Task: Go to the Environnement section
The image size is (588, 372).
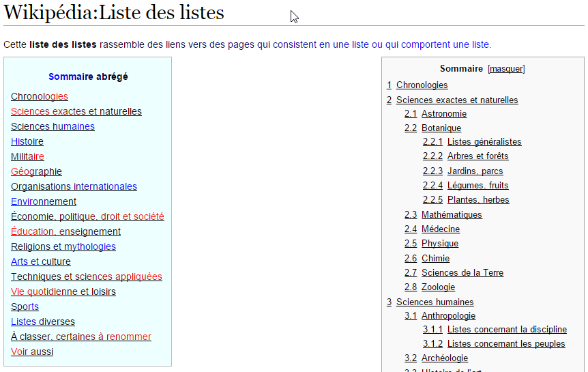Action: 44,201
